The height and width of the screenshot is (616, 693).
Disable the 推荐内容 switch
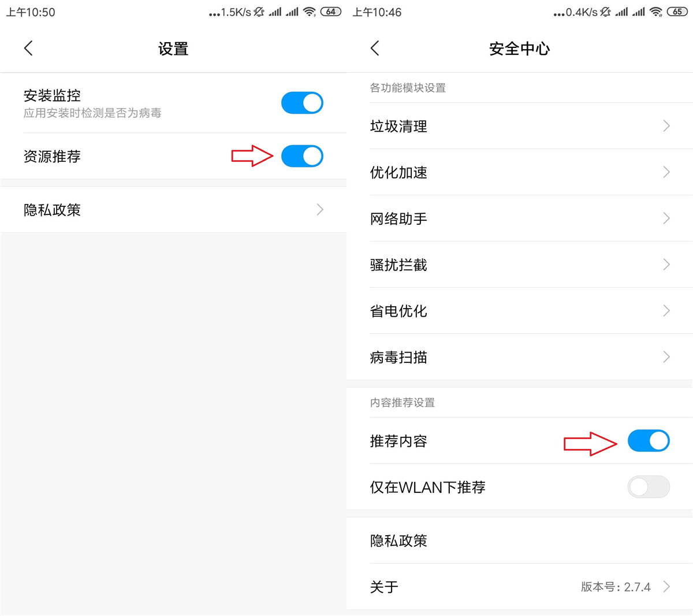tap(649, 440)
